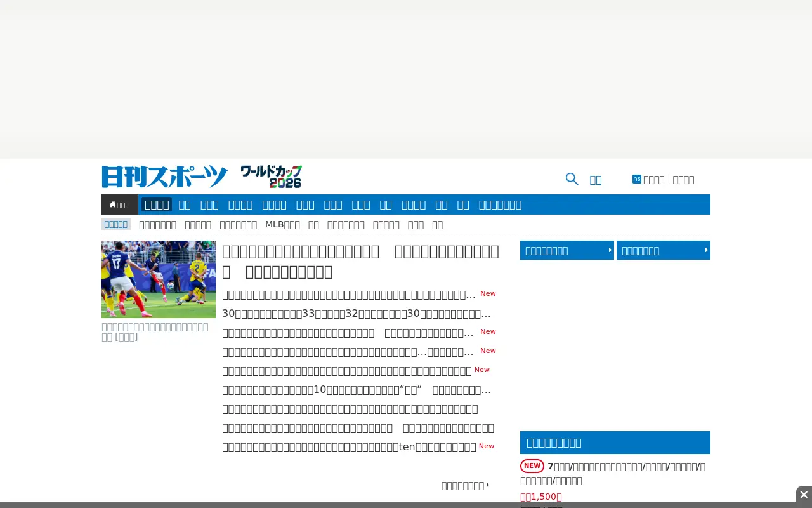Select the highlighted tab in the blue navigation bar
The image size is (812, 508).
pyautogui.click(x=157, y=204)
